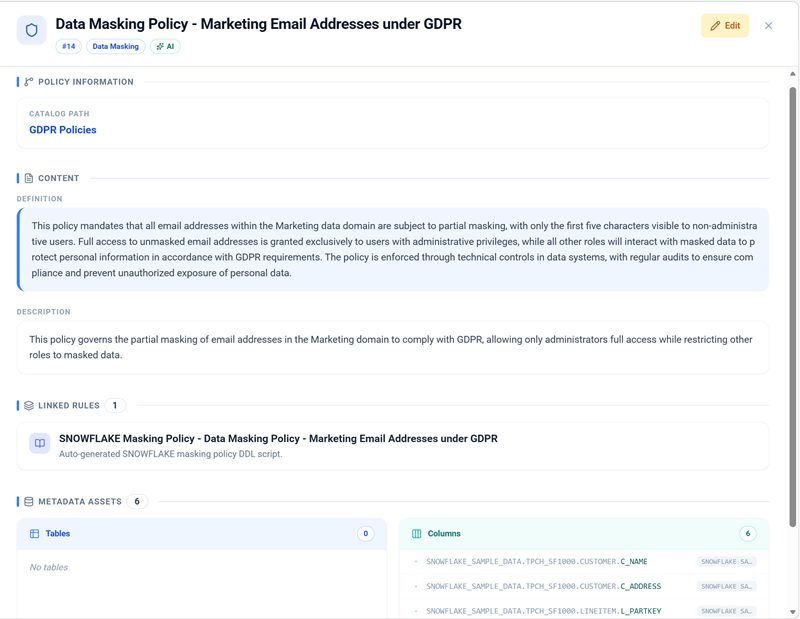Click the SNOWFLAKE SA.. tag beside C_ADDRESS
This screenshot has height=619, width=800.
point(727,586)
